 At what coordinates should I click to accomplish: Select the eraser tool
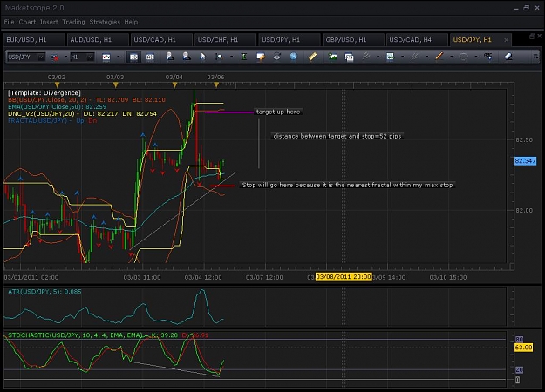[x=508, y=57]
